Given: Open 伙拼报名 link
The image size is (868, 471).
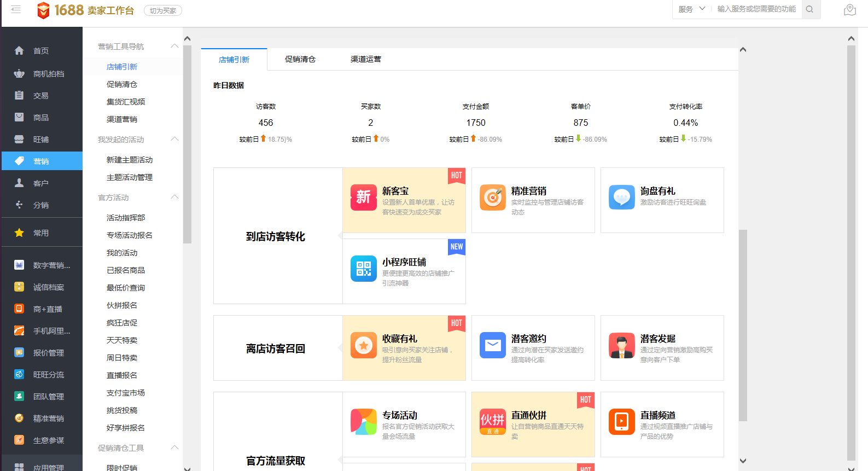Looking at the screenshot, I should click(122, 305).
